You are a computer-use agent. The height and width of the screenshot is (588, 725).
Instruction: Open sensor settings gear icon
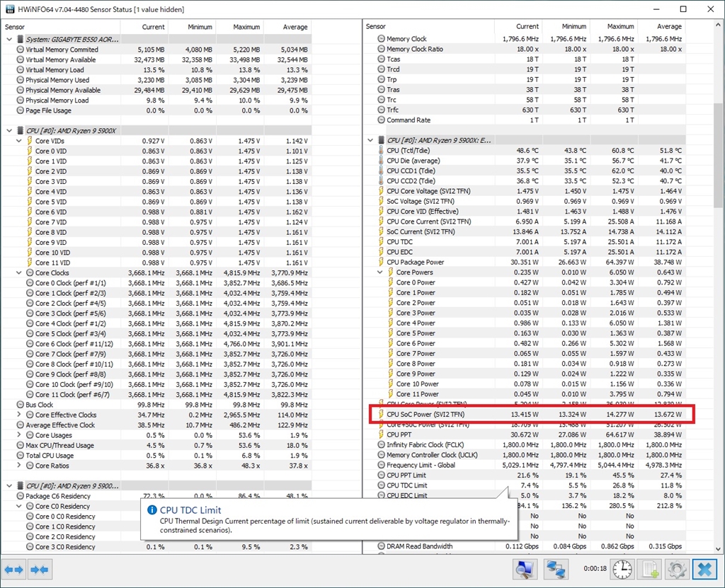[x=676, y=570]
